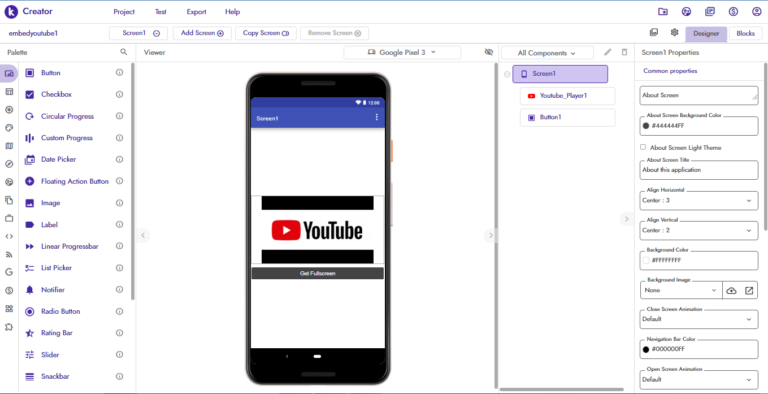
Task: Rename component with pencil icon
Action: pyautogui.click(x=608, y=52)
